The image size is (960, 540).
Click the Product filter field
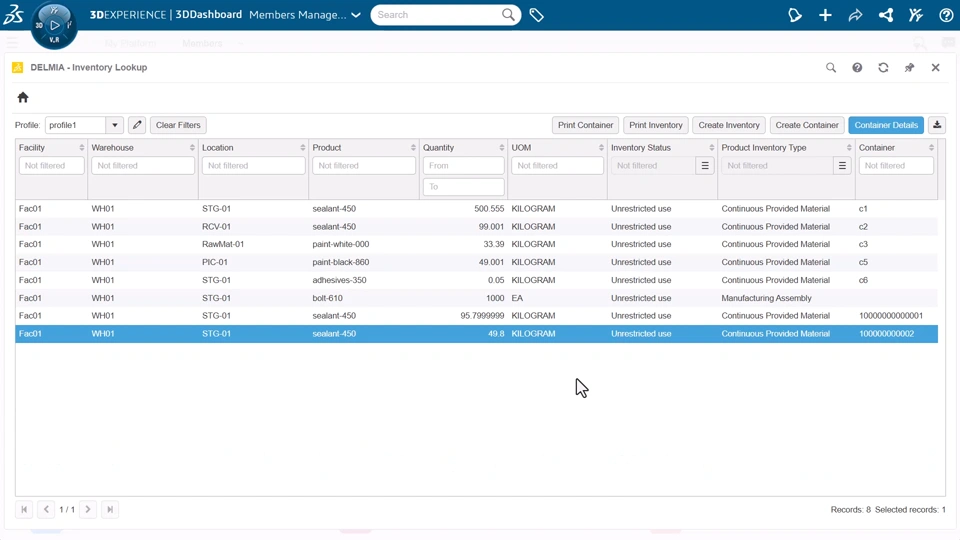(364, 165)
